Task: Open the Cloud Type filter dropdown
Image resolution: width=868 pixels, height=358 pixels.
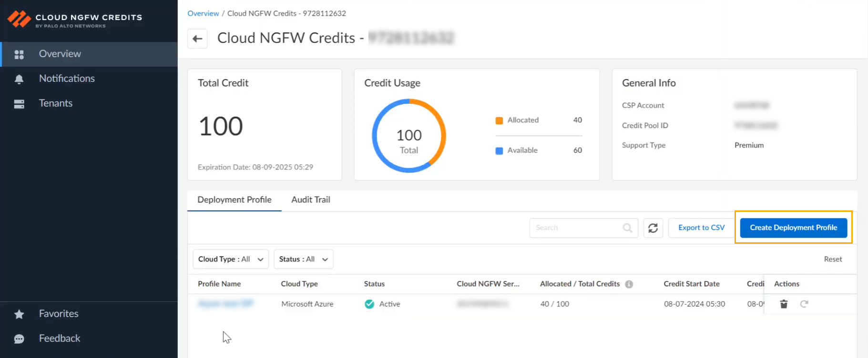Action: click(x=231, y=259)
